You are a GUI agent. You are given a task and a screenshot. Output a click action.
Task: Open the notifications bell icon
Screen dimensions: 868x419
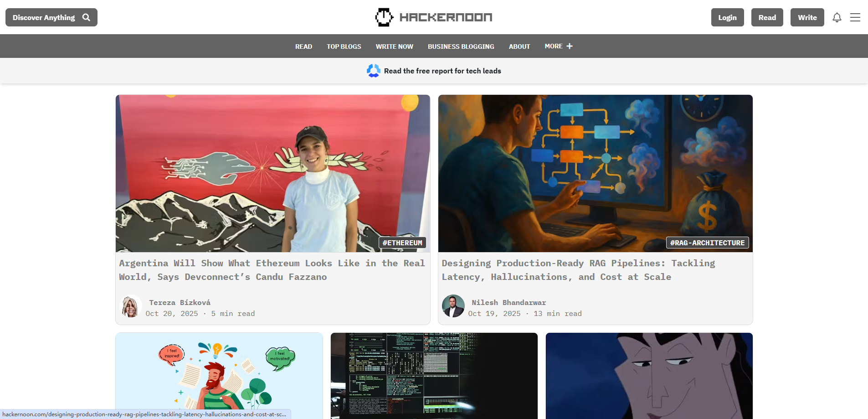pos(837,17)
